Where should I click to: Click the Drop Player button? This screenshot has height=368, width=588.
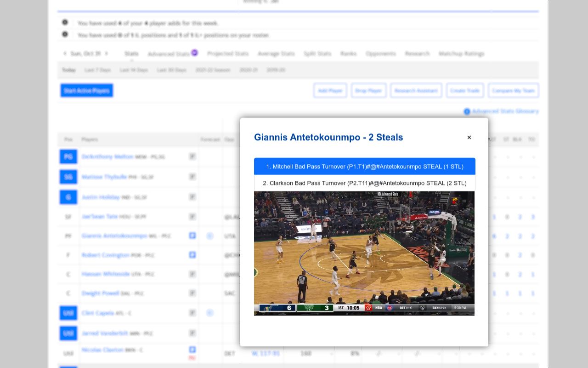pos(368,91)
